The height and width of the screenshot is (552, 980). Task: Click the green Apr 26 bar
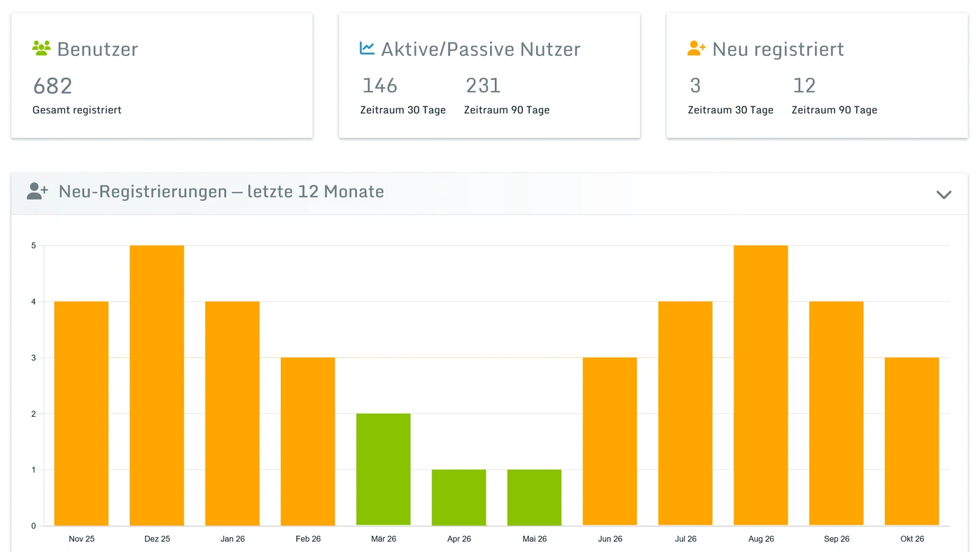(459, 497)
